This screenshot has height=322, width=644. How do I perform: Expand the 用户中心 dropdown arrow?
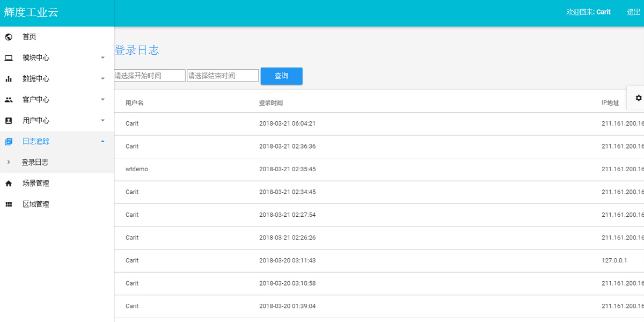(x=103, y=120)
